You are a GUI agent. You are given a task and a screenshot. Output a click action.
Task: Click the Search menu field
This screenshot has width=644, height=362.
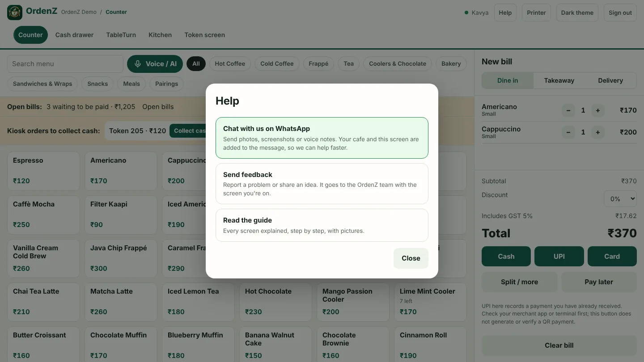click(x=65, y=64)
